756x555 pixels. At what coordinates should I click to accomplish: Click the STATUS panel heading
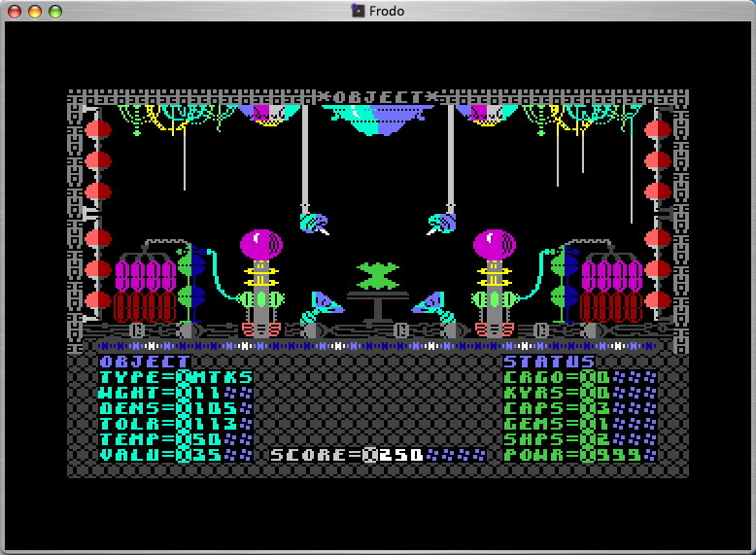coord(549,362)
